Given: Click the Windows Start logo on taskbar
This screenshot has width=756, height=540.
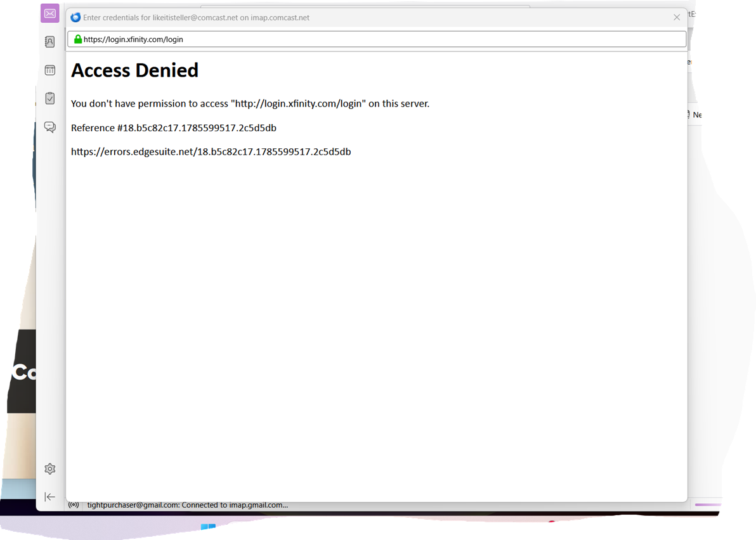Looking at the screenshot, I should point(208,527).
